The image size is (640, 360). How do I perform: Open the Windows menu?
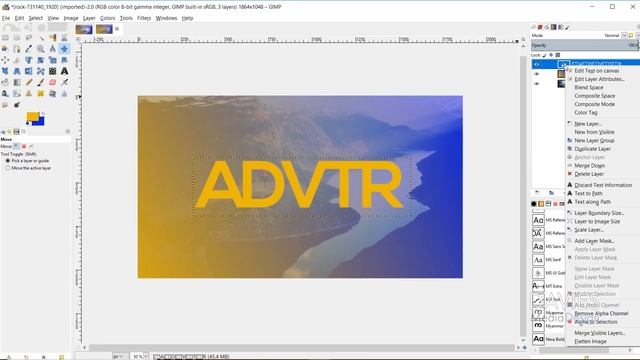point(166,18)
